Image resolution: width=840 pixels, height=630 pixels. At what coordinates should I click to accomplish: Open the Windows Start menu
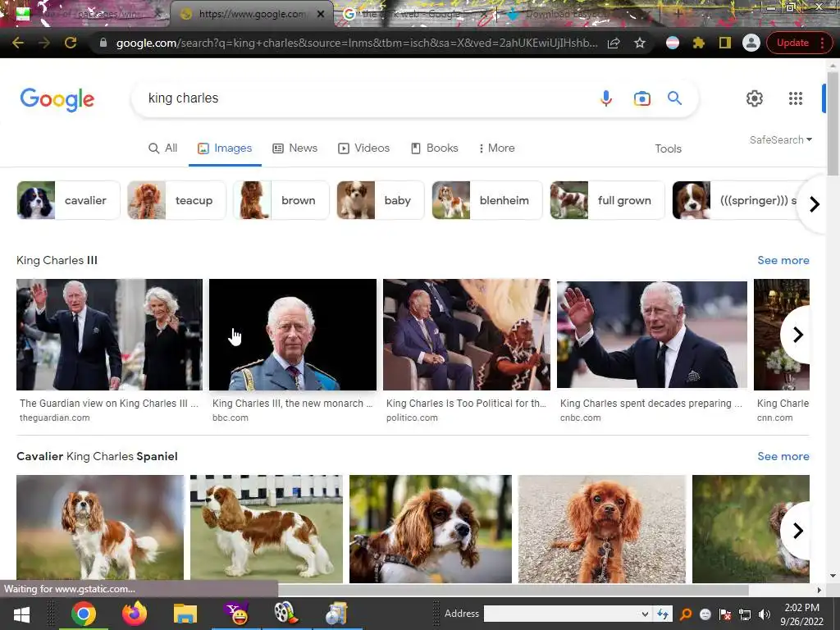tap(21, 614)
